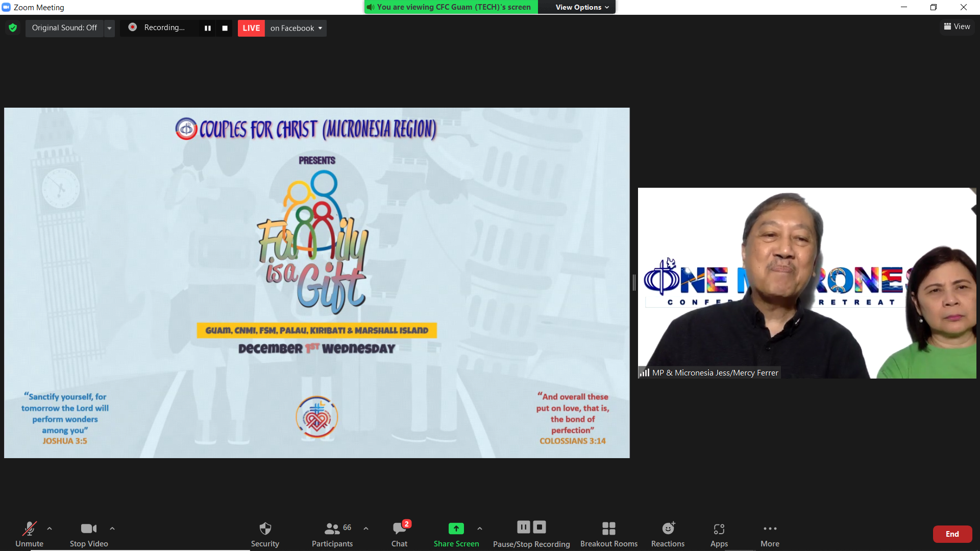Open the 'on Facebook' live stream dropdown
The height and width of the screenshot is (551, 980).
click(296, 28)
